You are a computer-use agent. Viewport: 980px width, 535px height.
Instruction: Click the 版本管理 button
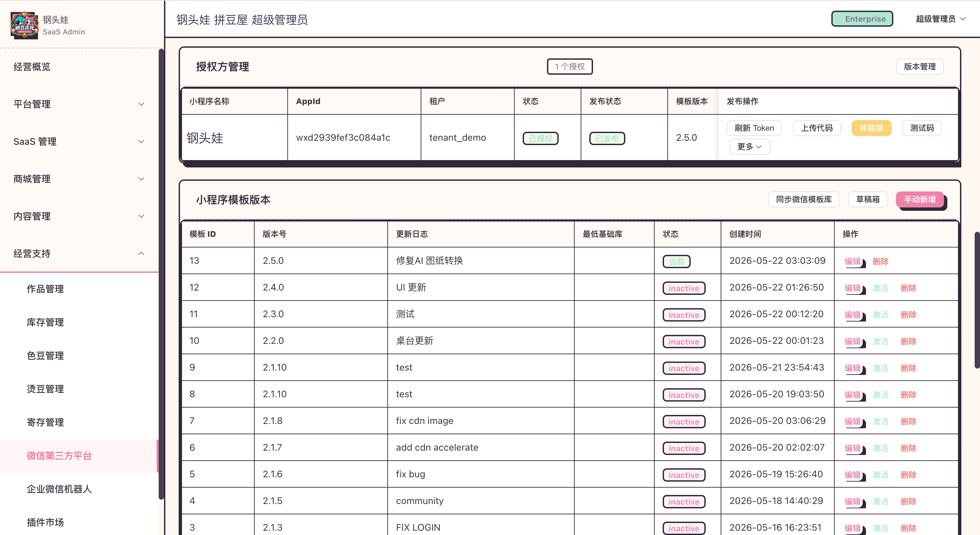[x=920, y=67]
